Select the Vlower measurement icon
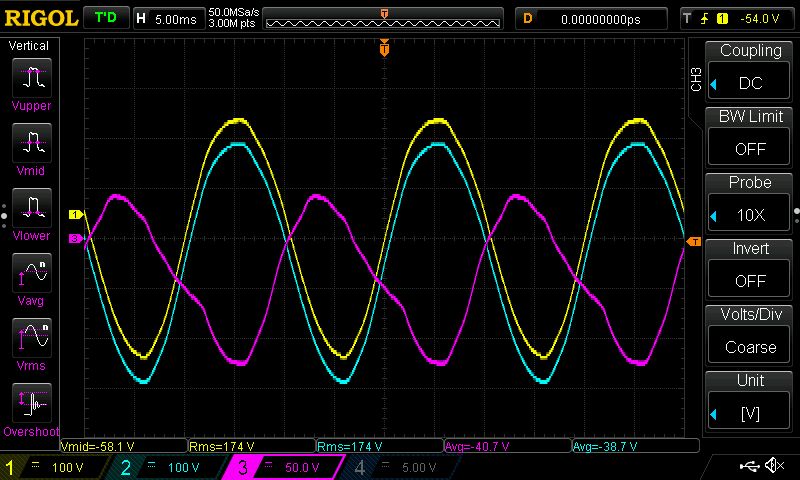The width and height of the screenshot is (800, 480). point(32,208)
